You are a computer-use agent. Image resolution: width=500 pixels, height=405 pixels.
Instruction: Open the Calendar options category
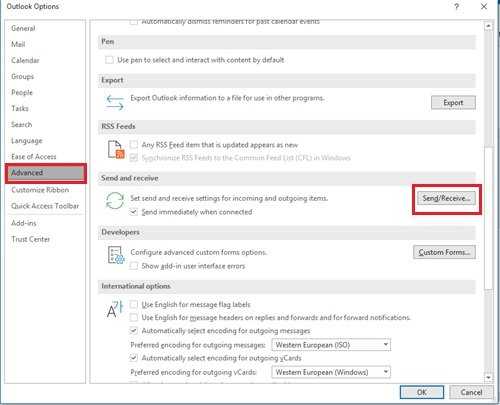pos(25,60)
